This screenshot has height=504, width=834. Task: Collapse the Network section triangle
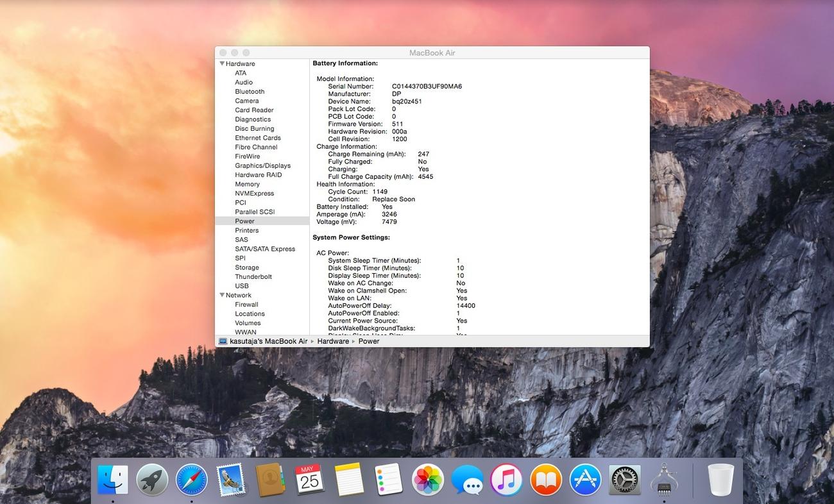(x=222, y=295)
